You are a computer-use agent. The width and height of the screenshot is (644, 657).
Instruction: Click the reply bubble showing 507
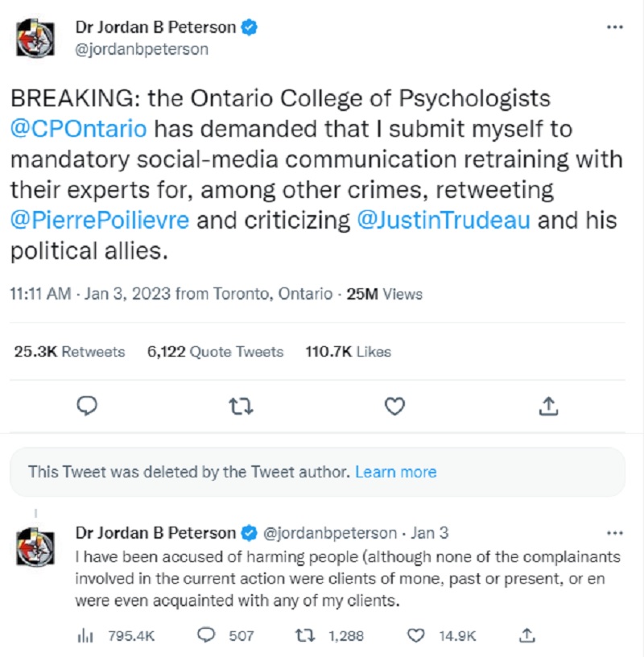pos(208,635)
